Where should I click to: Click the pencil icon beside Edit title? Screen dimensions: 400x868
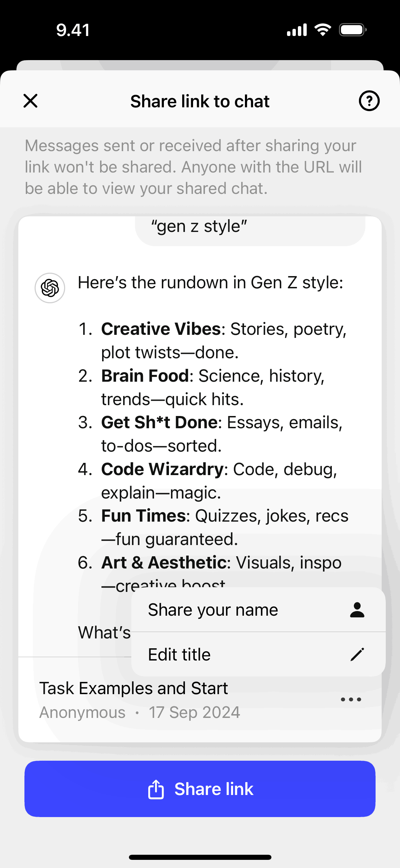click(357, 654)
